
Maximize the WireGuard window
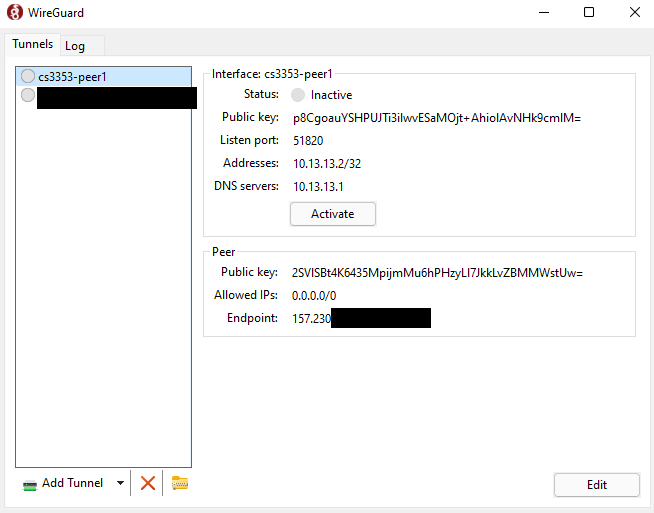coord(589,13)
